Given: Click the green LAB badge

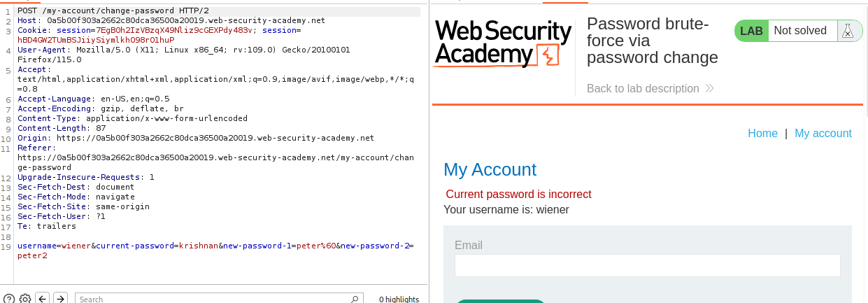Looking at the screenshot, I should click(751, 31).
